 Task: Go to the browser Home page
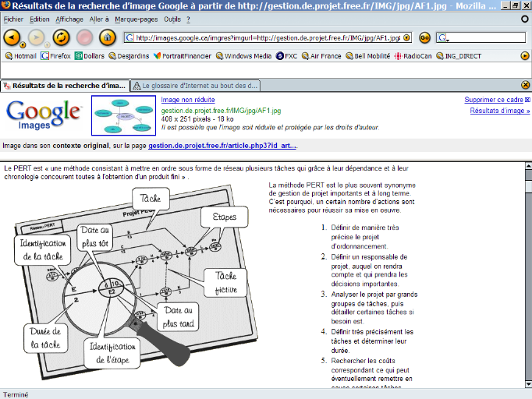coord(108,37)
